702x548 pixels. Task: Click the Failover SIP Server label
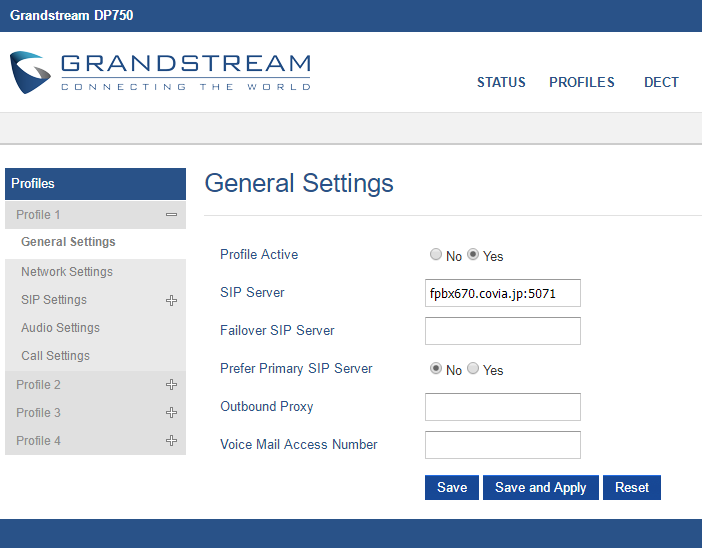point(277,330)
